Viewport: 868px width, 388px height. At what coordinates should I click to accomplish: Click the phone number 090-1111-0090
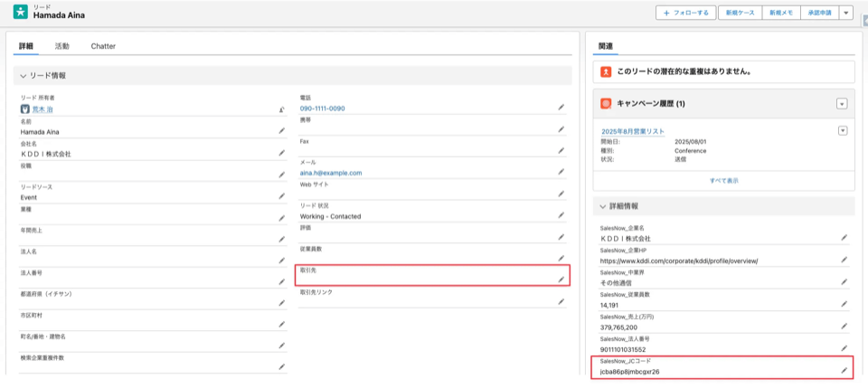coord(322,109)
